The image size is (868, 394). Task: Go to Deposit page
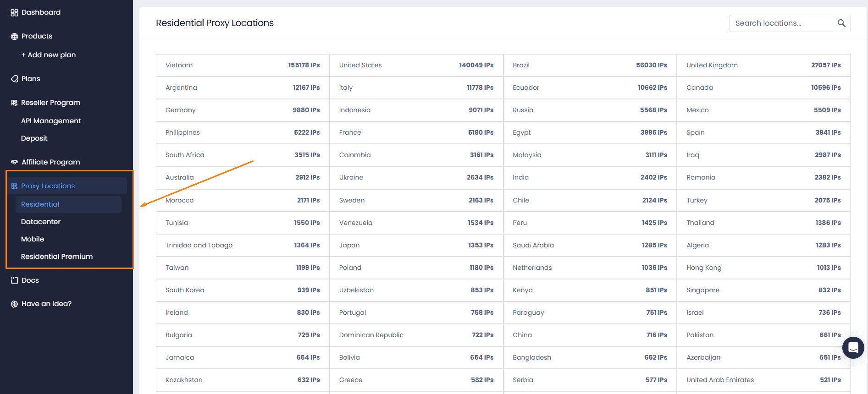pos(34,138)
